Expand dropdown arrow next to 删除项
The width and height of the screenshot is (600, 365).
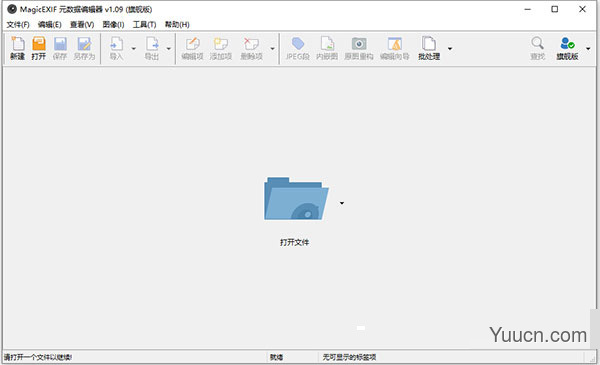[x=272, y=49]
